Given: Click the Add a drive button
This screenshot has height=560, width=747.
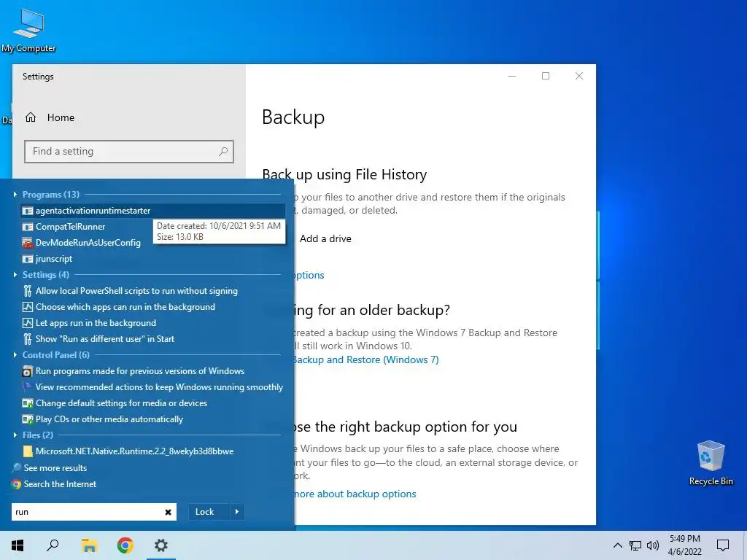Looking at the screenshot, I should coord(325,238).
